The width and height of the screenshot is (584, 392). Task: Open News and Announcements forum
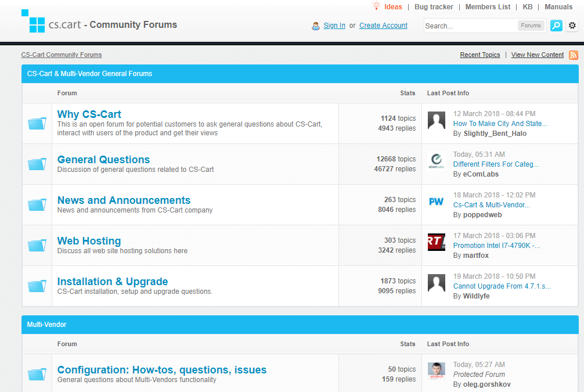tap(124, 200)
